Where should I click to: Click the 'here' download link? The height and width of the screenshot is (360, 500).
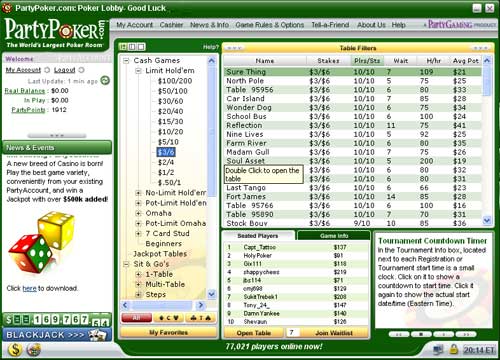(x=29, y=288)
